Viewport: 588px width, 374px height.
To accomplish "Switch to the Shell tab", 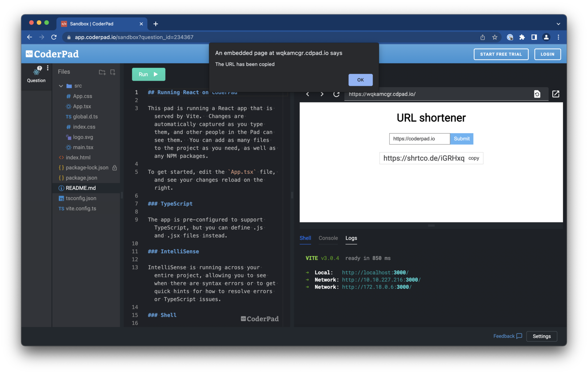I will point(305,238).
